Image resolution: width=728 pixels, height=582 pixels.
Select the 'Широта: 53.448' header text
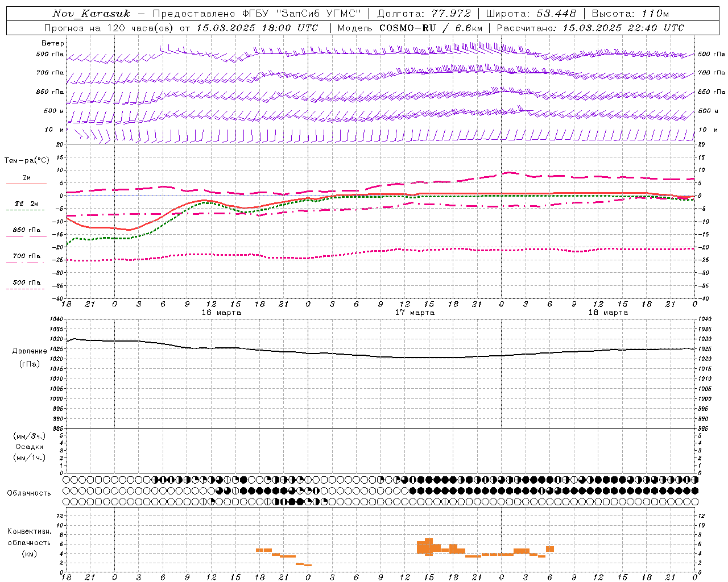click(531, 14)
